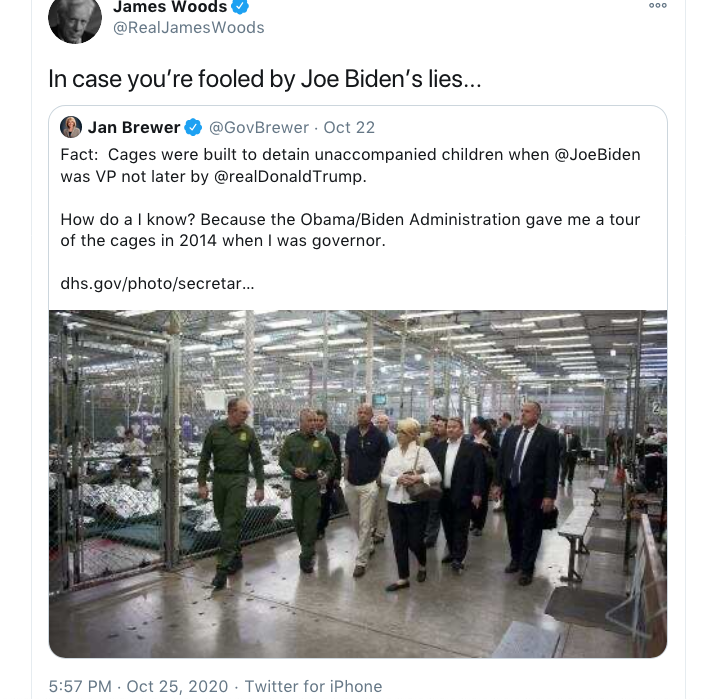Open the dhs.gov/photo link
The image size is (712, 699).
pyautogui.click(x=157, y=283)
